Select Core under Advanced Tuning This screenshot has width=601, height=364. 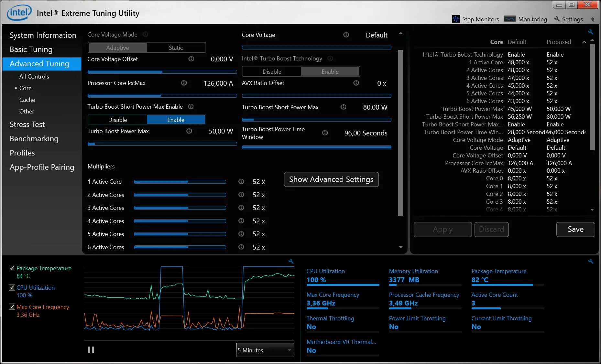pyautogui.click(x=25, y=88)
